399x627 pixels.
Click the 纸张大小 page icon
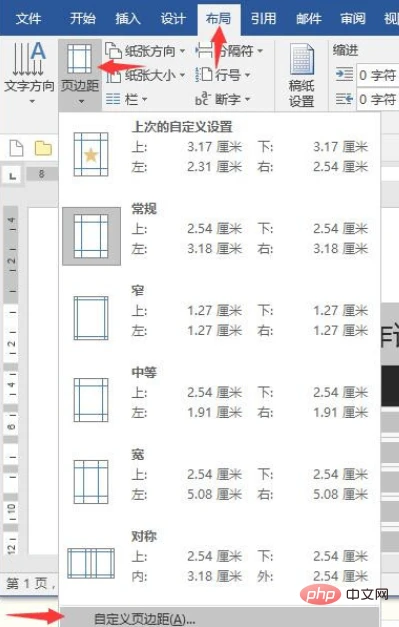[114, 75]
